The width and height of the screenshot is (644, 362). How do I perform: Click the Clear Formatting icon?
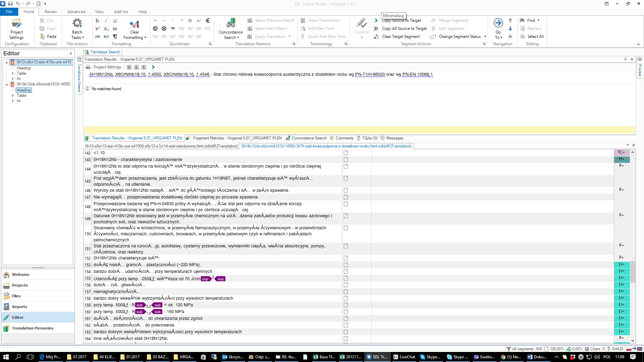[135, 24]
